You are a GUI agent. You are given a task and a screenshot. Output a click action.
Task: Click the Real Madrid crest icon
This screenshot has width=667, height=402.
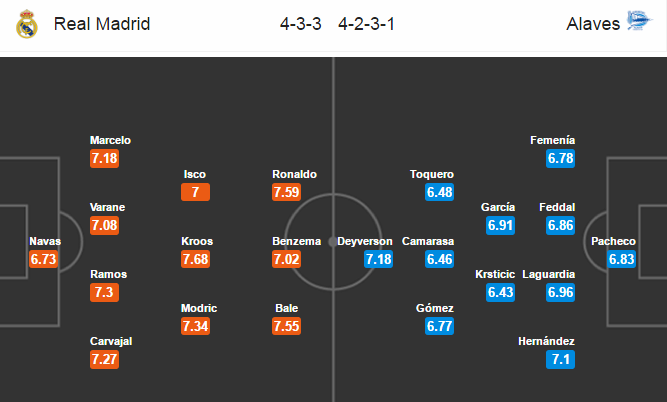(27, 24)
